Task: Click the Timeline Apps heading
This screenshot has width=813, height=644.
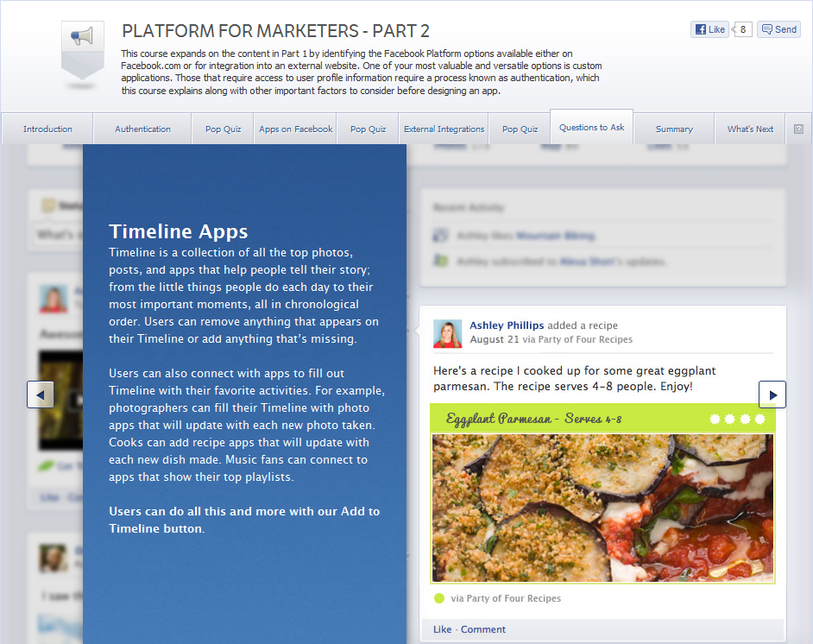Action: point(179,231)
